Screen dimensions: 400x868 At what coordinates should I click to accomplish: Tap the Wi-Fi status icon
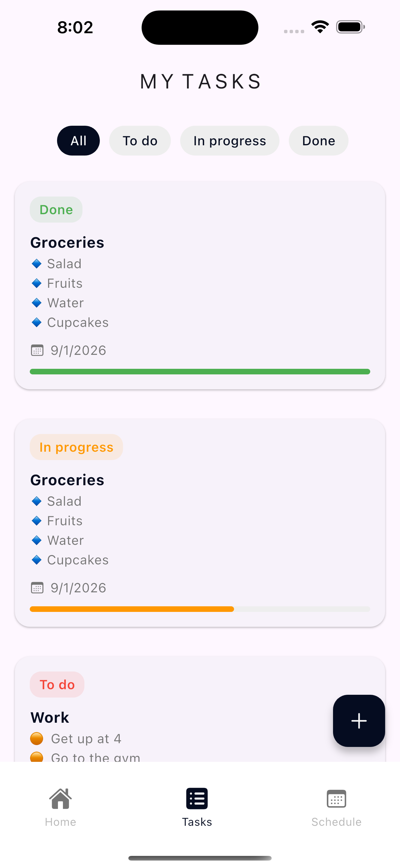[320, 27]
